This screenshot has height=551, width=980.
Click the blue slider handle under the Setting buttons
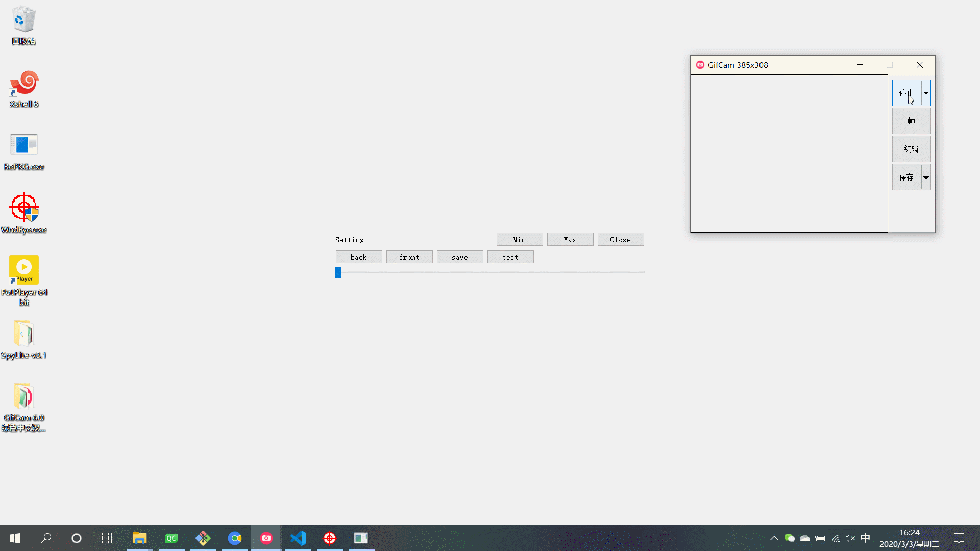coord(338,272)
